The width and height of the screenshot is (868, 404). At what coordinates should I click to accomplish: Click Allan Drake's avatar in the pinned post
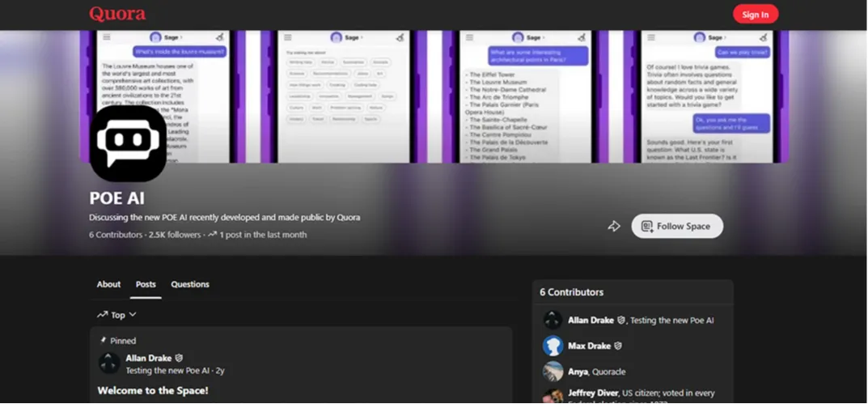(x=109, y=363)
